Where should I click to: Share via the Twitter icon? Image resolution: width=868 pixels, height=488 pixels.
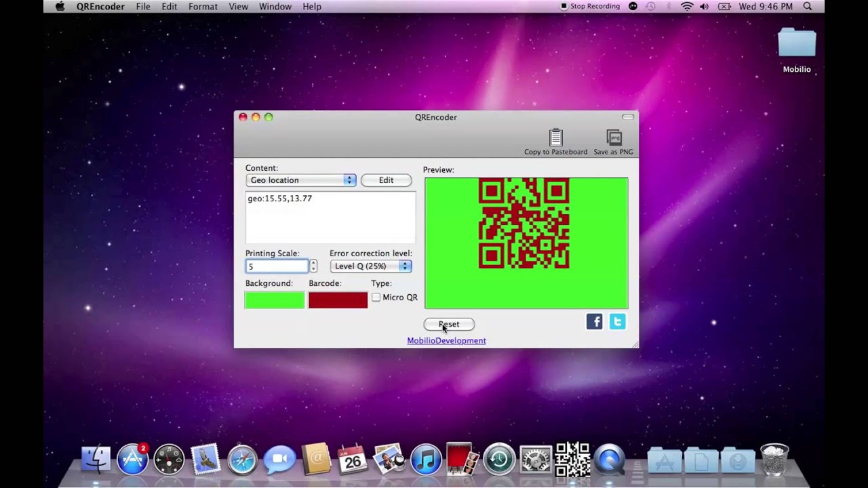pyautogui.click(x=617, y=322)
